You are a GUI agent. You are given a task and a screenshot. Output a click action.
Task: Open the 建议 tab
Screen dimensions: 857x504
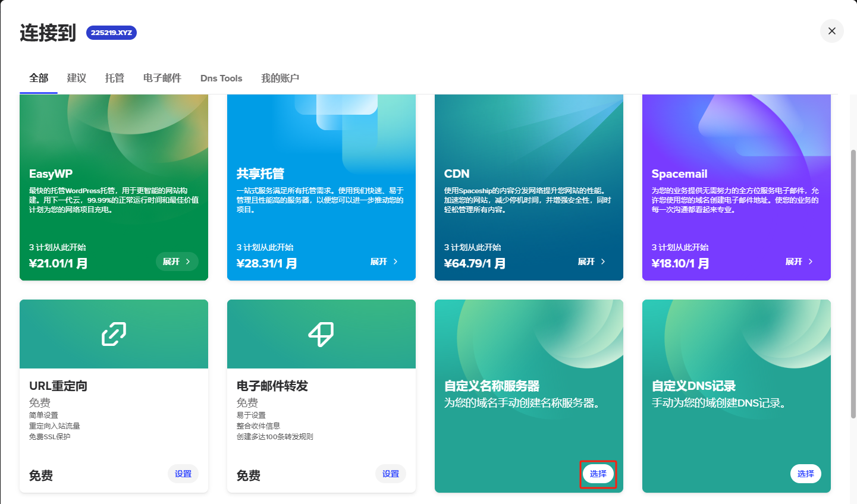(77, 78)
